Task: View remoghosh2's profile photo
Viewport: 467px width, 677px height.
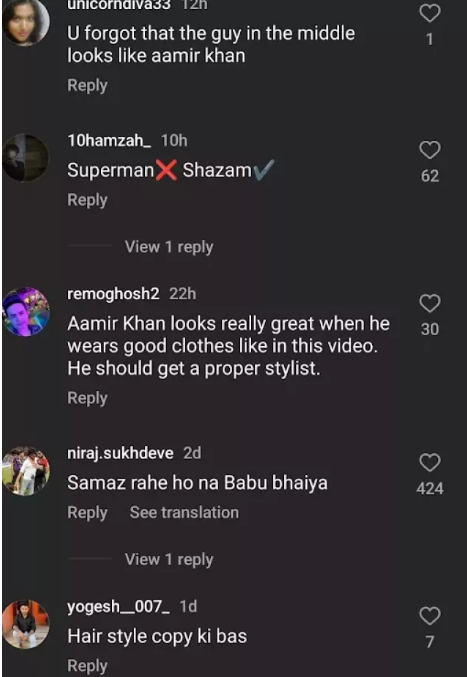Action: coord(26,311)
